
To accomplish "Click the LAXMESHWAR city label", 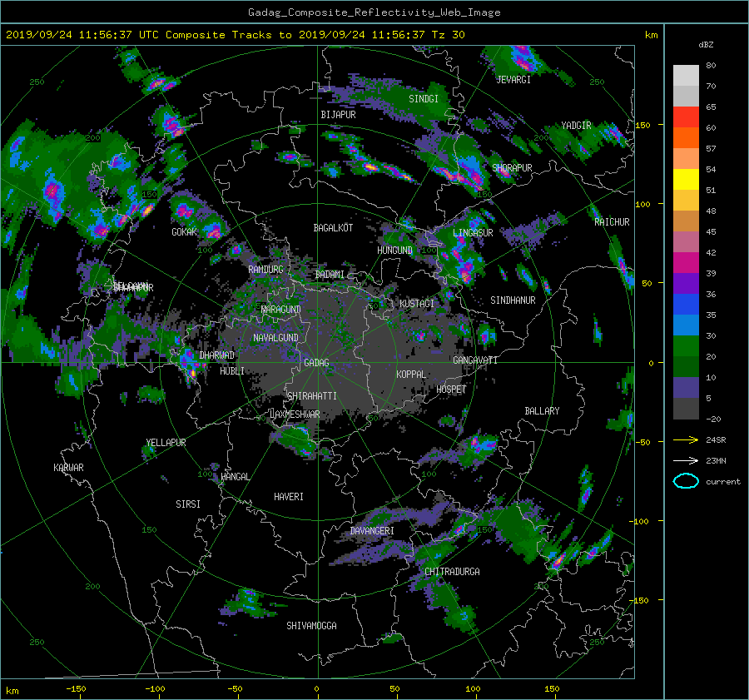I will (x=295, y=415).
